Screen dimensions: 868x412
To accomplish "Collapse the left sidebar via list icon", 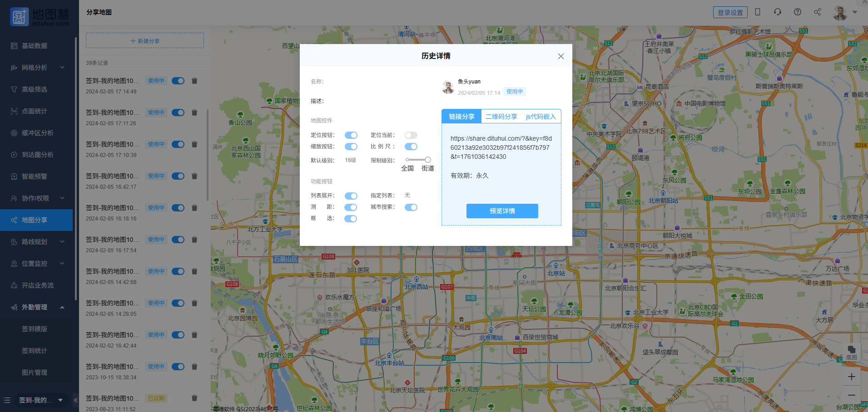I will pyautogui.click(x=7, y=400).
